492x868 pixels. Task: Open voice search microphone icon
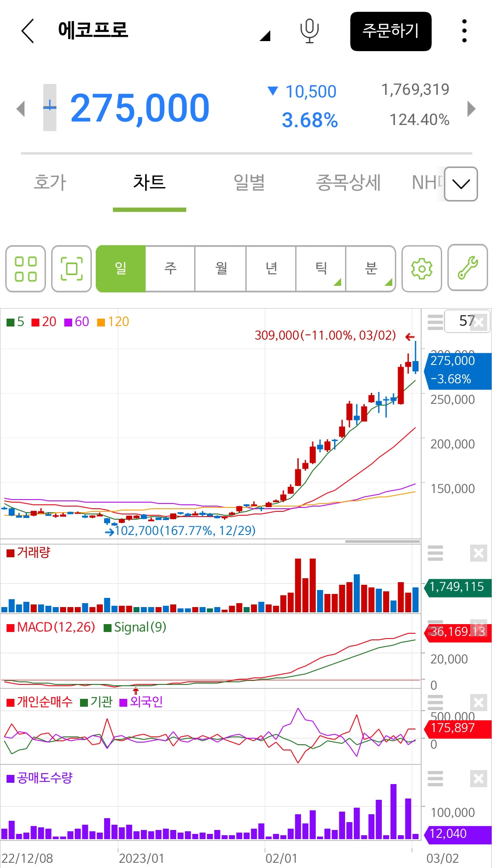pos(309,31)
